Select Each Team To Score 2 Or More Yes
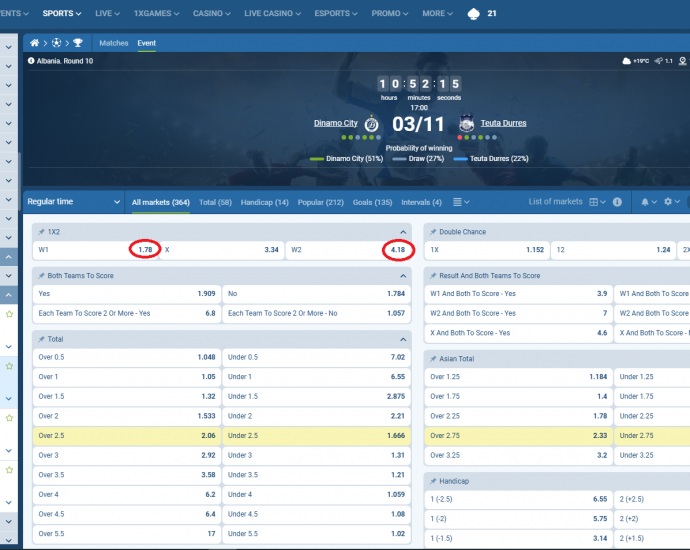This screenshot has height=550, width=690. (x=127, y=313)
